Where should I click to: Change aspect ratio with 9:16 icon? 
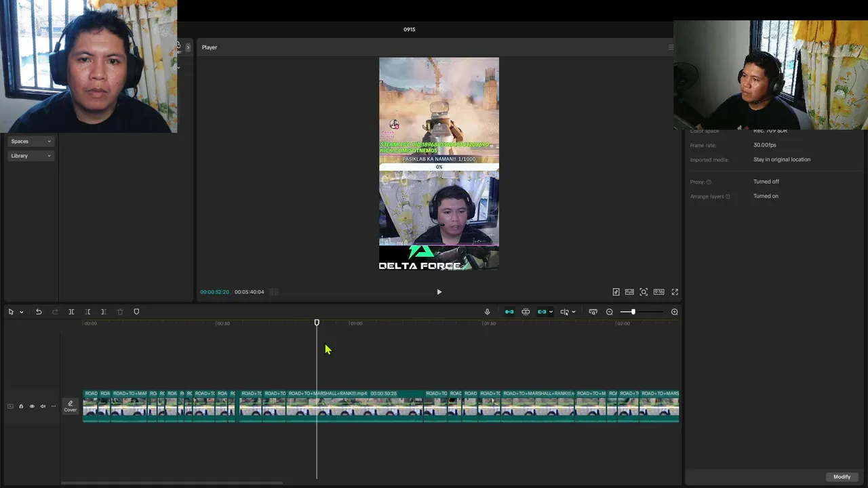point(658,292)
